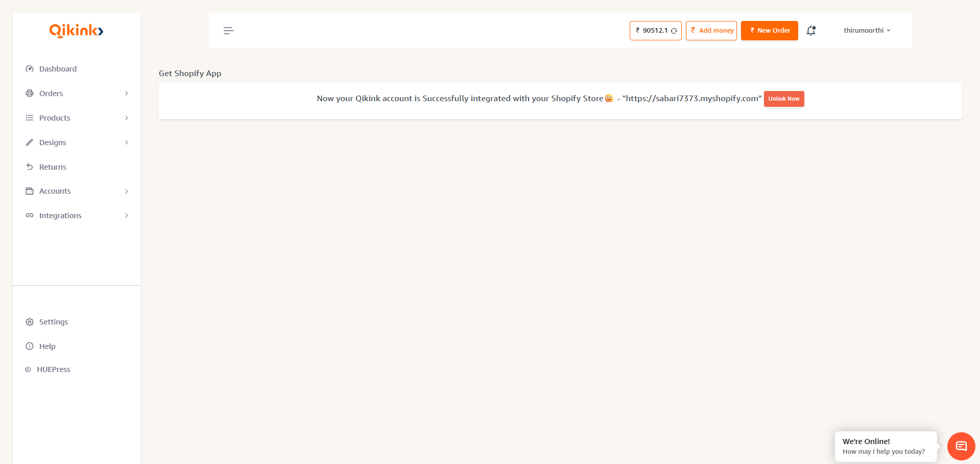Click the Help info icon
Viewport: 980px width, 464px height.
(30, 346)
